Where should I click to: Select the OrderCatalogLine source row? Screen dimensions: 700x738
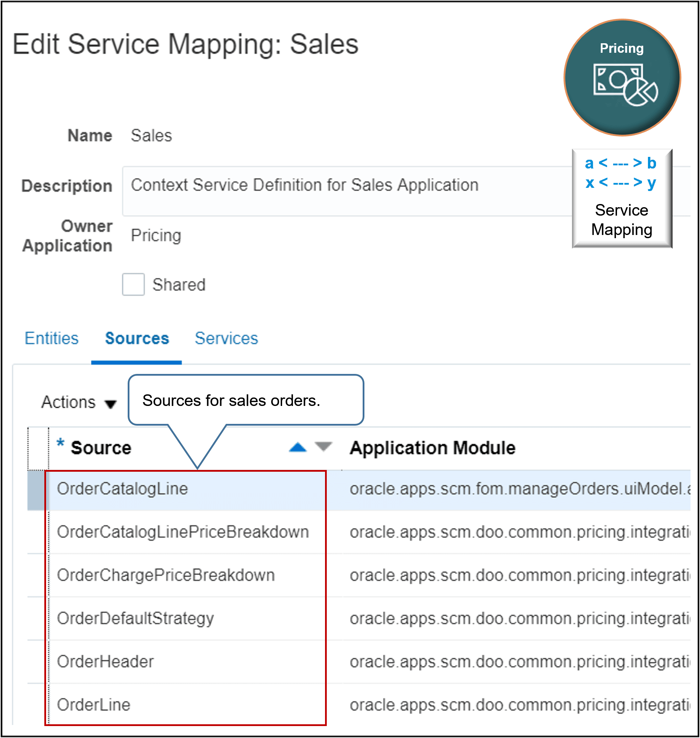click(x=122, y=488)
